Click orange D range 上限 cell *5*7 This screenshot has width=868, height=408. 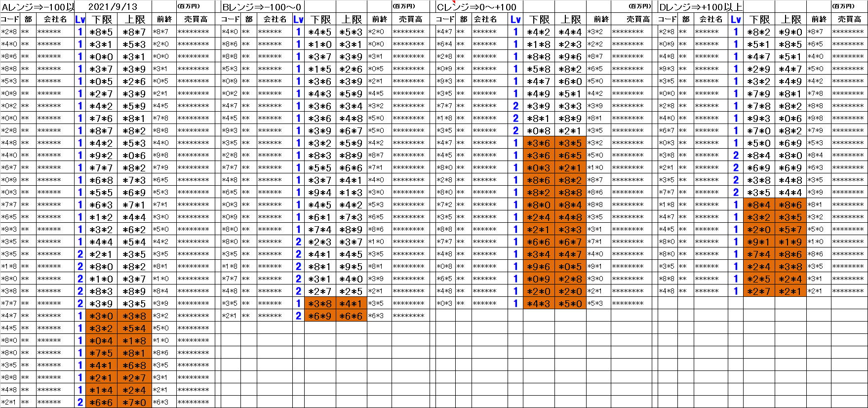tap(791, 229)
